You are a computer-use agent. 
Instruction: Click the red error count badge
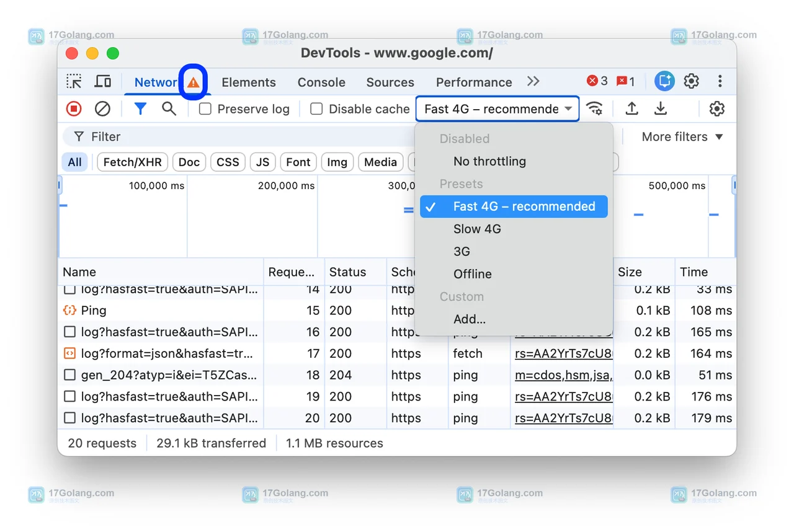point(597,81)
